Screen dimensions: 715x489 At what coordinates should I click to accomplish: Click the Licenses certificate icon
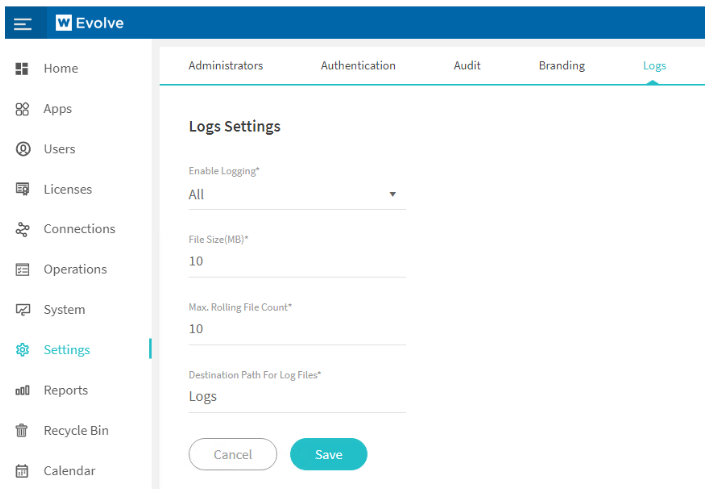(x=22, y=189)
